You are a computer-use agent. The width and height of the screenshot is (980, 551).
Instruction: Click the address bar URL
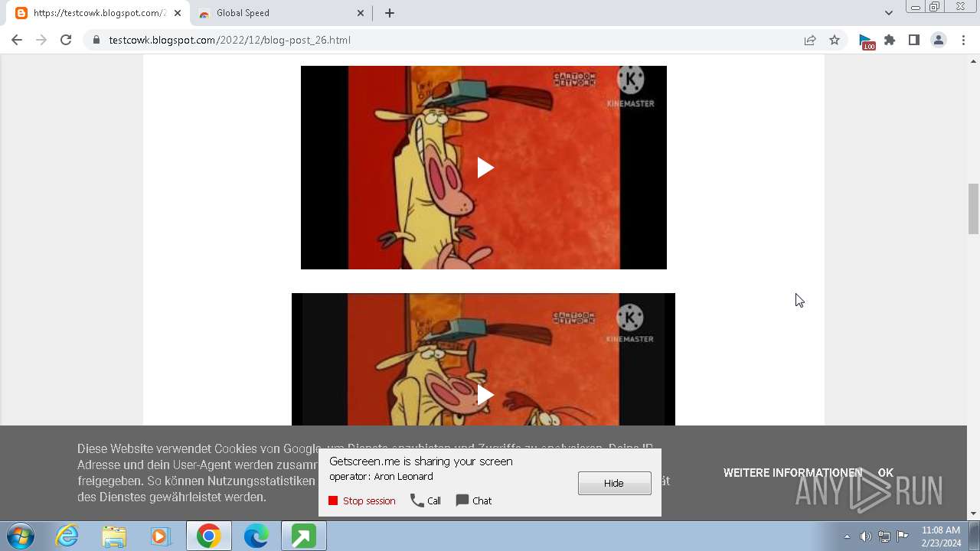tap(230, 40)
